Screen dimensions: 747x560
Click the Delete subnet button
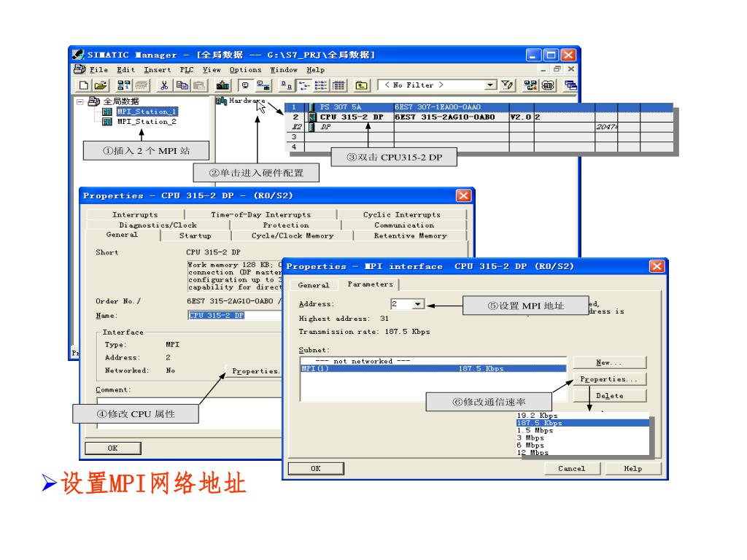(609, 396)
